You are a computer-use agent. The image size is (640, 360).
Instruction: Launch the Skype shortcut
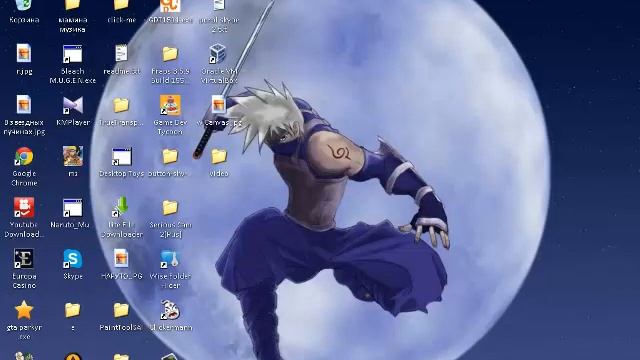coord(73,259)
